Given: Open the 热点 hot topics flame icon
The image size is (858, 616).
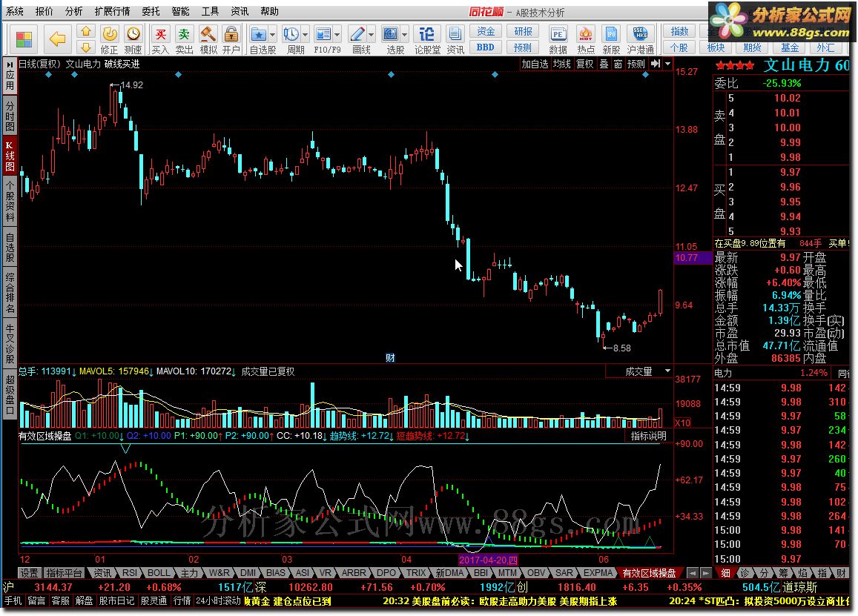Looking at the screenshot, I should pyautogui.click(x=586, y=34).
